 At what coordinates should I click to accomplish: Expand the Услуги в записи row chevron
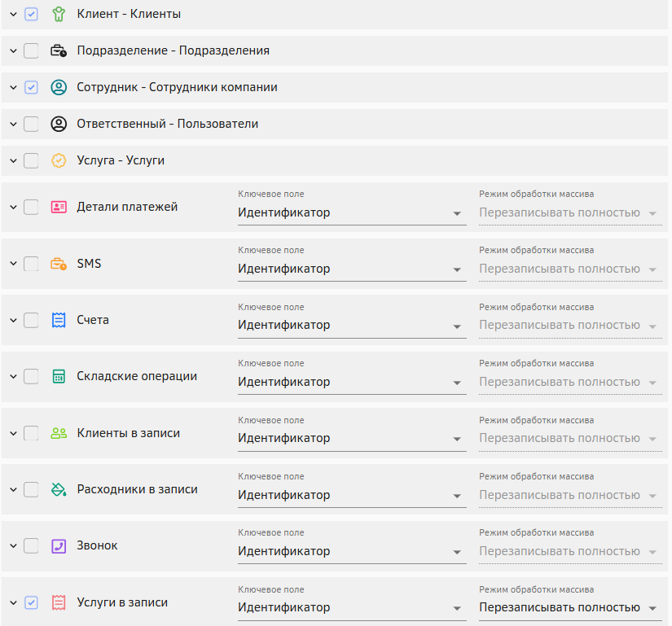point(13,602)
